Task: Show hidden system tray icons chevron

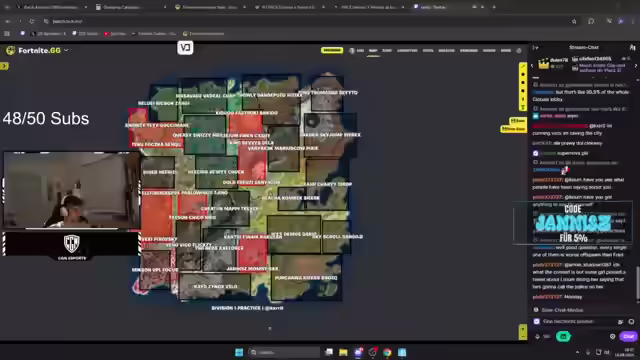Action: [577, 352]
